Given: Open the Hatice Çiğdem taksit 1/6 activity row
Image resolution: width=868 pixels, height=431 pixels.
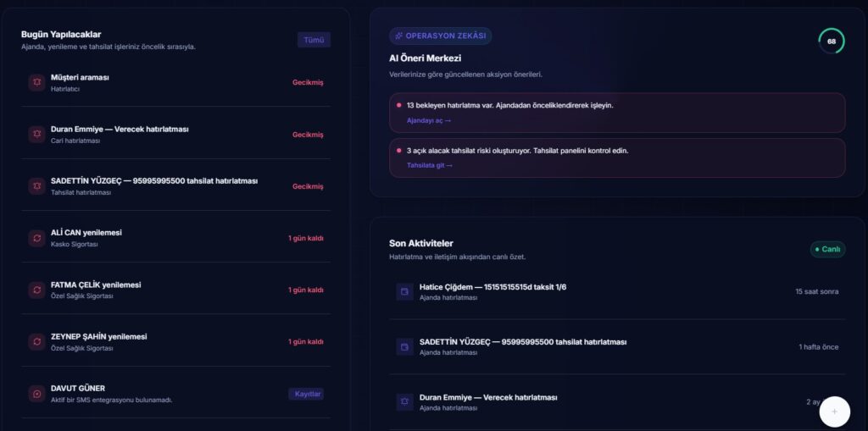Looking at the screenshot, I should point(617,291).
